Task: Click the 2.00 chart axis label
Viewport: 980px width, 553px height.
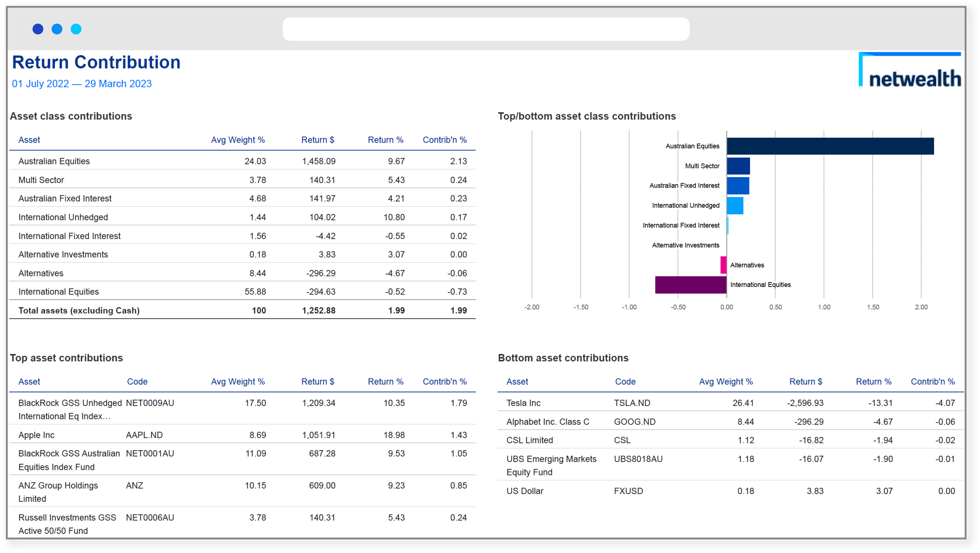Action: [x=921, y=307]
